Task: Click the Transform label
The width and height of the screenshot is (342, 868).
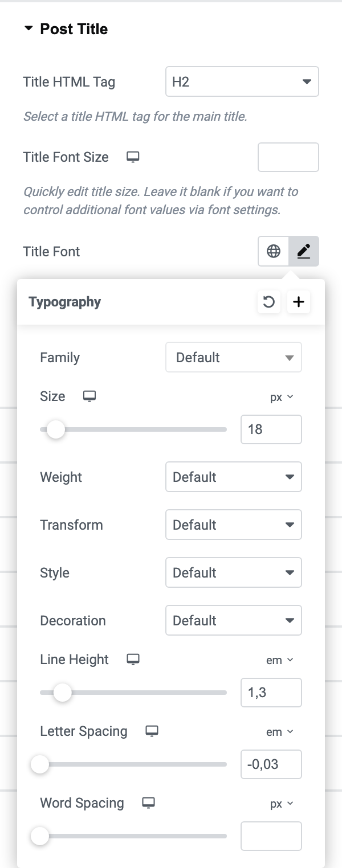Action: pyautogui.click(x=71, y=525)
